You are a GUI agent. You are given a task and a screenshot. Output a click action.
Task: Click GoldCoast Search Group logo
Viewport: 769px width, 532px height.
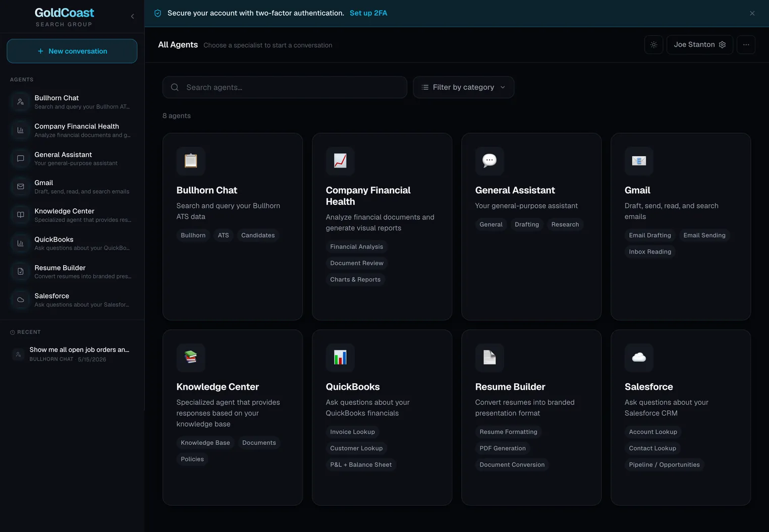click(64, 17)
